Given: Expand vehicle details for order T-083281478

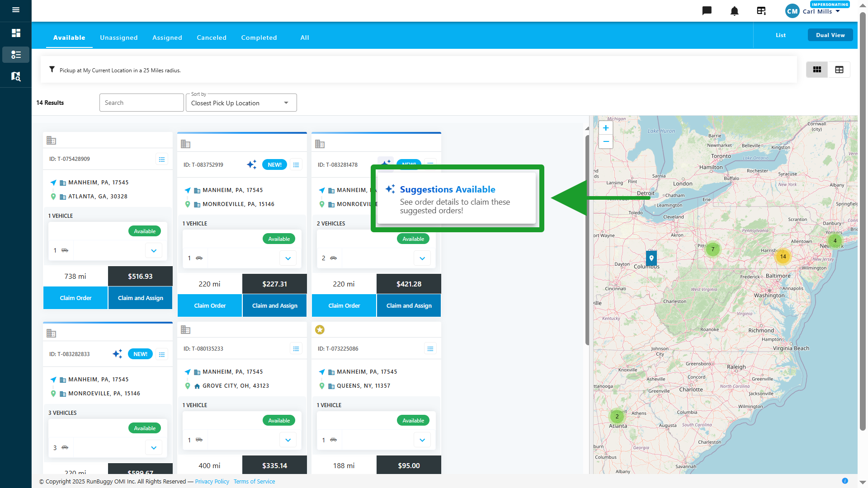Looking at the screenshot, I should coord(422,258).
